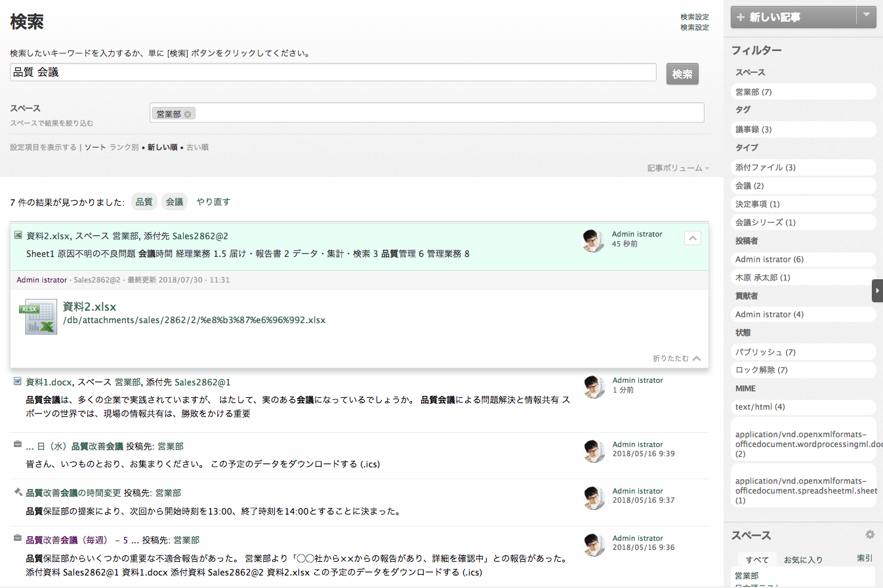The height and width of the screenshot is (588, 883).
Task: Click the large 資料2.xlsx file name link
Action: (89, 307)
